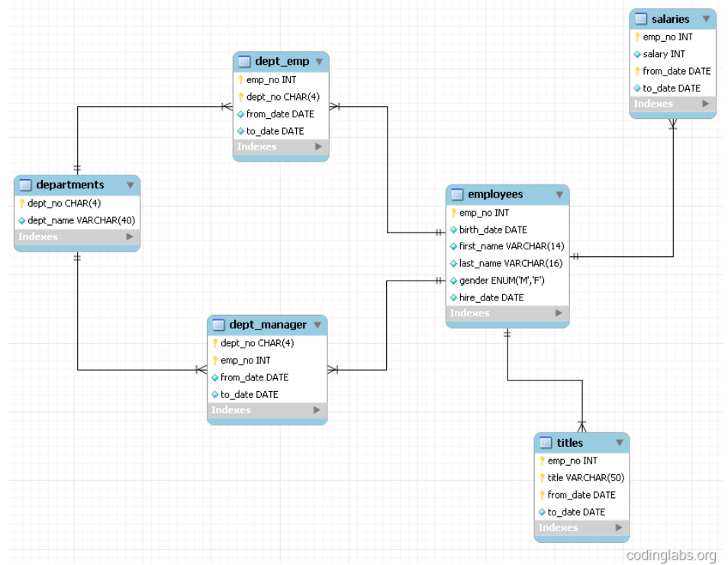
Task: Click 'dept_no CHAR(4)' in departments table
Action: pos(64,204)
